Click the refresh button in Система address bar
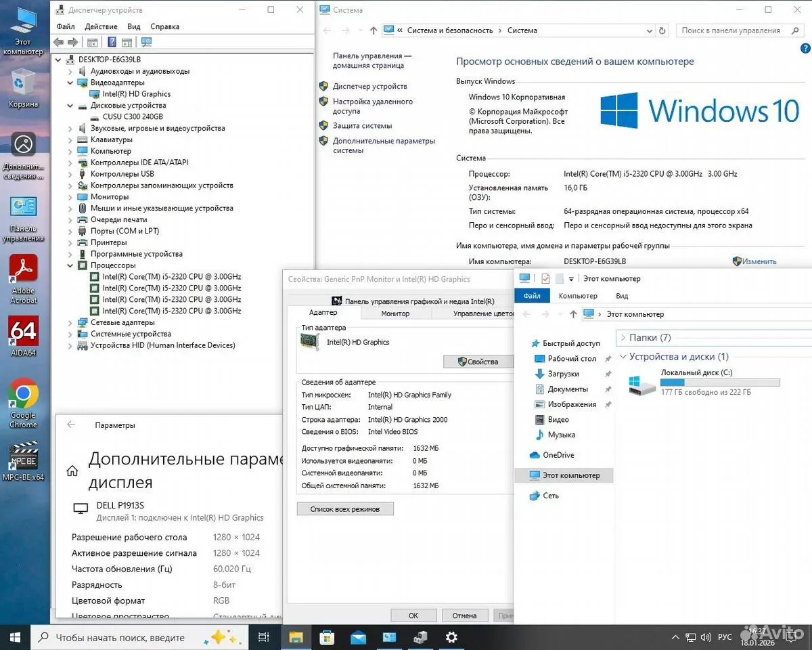Image resolution: width=812 pixels, height=650 pixels. click(662, 30)
